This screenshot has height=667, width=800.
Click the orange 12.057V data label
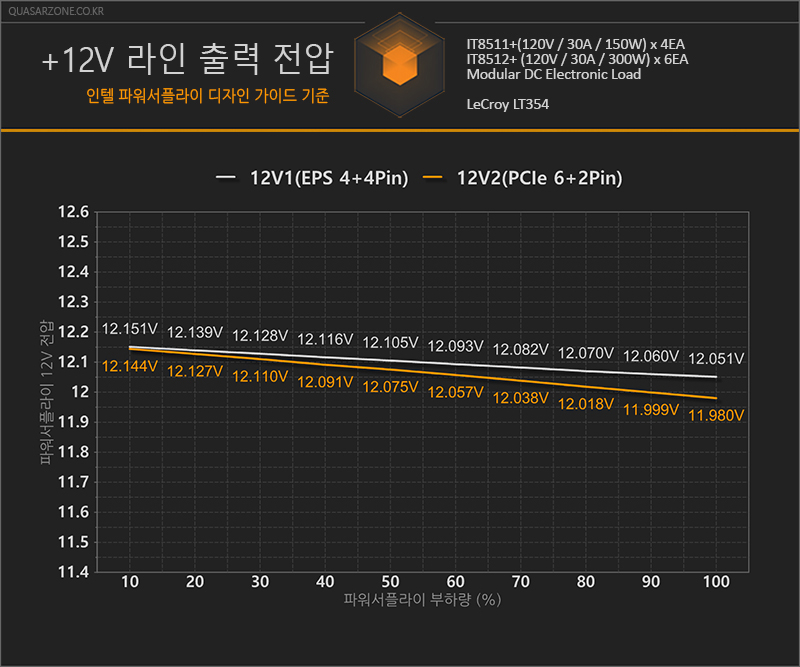(456, 392)
